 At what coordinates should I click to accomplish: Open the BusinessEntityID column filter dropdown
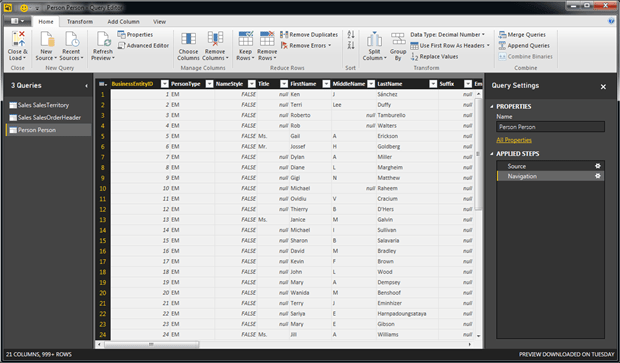pyautogui.click(x=164, y=84)
